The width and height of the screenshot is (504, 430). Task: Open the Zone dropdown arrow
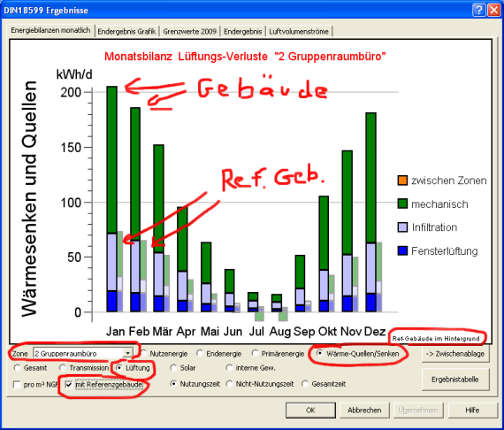pos(127,353)
